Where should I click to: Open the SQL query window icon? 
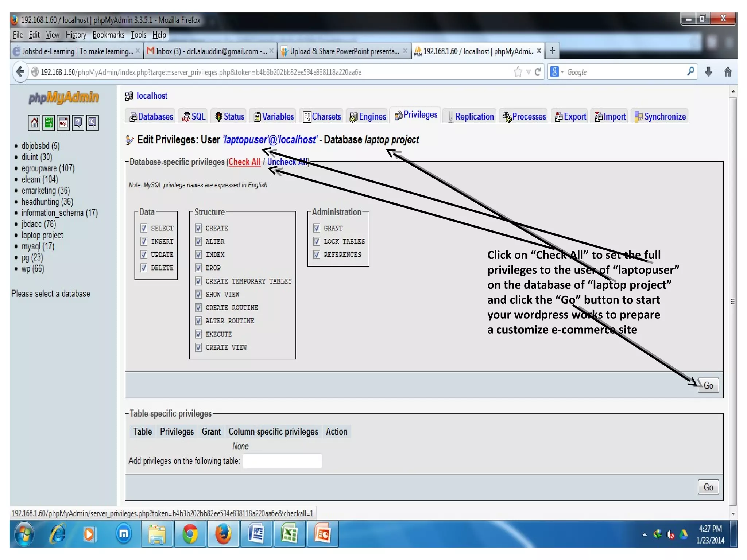(63, 122)
